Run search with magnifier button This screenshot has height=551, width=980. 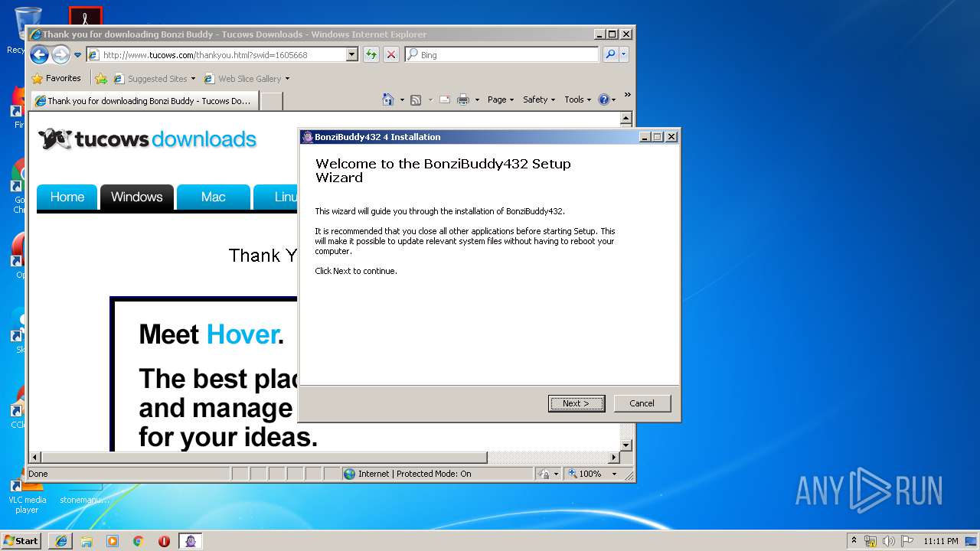coord(610,54)
